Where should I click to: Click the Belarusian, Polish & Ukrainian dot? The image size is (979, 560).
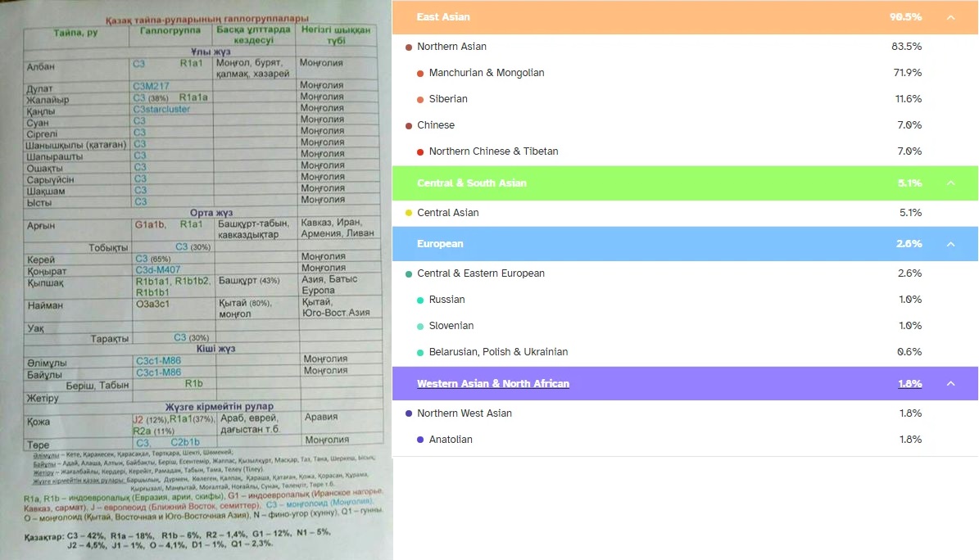pos(420,352)
